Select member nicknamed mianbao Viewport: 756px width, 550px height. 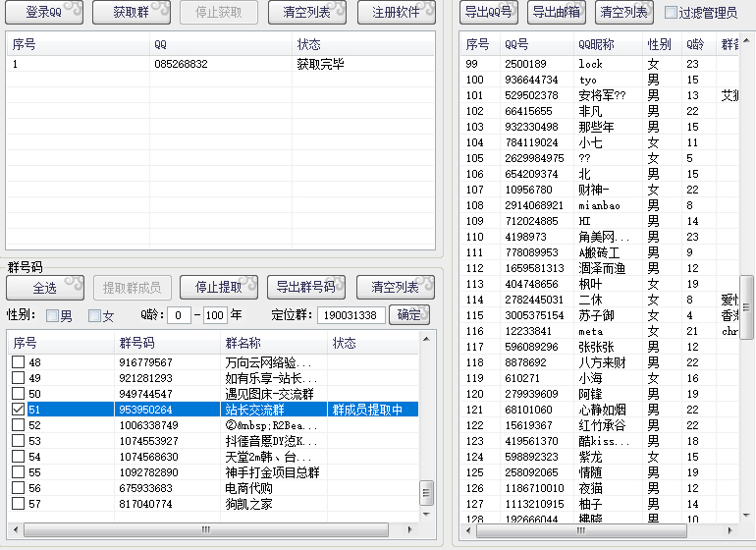[x=599, y=205]
